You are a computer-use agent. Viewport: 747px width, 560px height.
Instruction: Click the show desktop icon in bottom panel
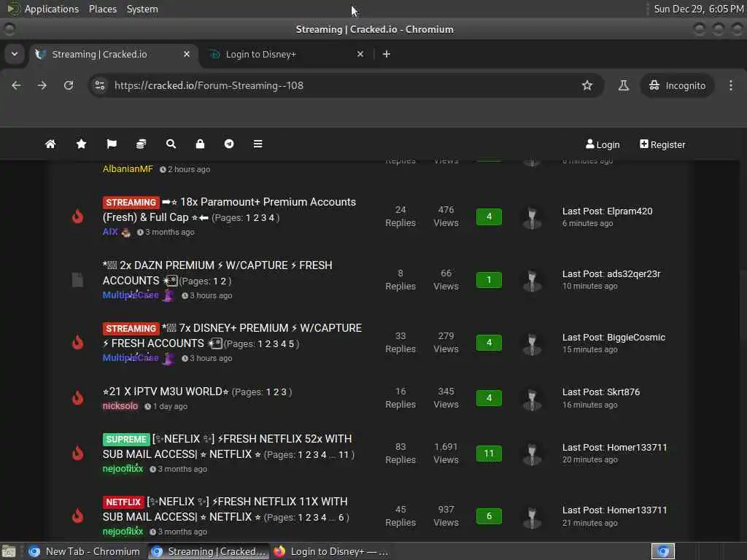(x=9, y=551)
